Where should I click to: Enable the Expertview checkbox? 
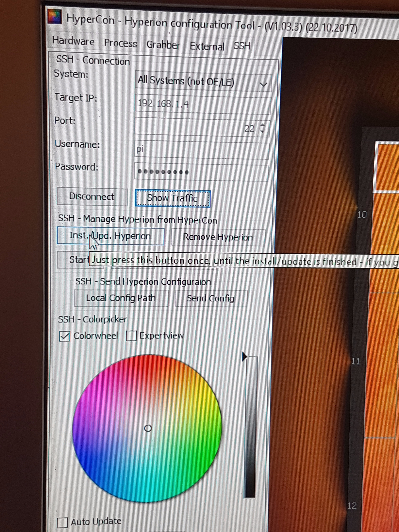tap(131, 336)
